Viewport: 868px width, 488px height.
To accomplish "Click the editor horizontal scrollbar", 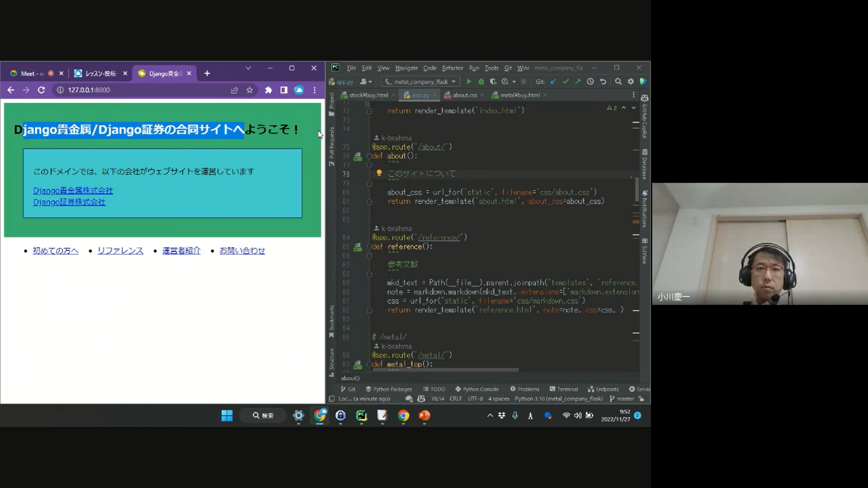I will (445, 370).
